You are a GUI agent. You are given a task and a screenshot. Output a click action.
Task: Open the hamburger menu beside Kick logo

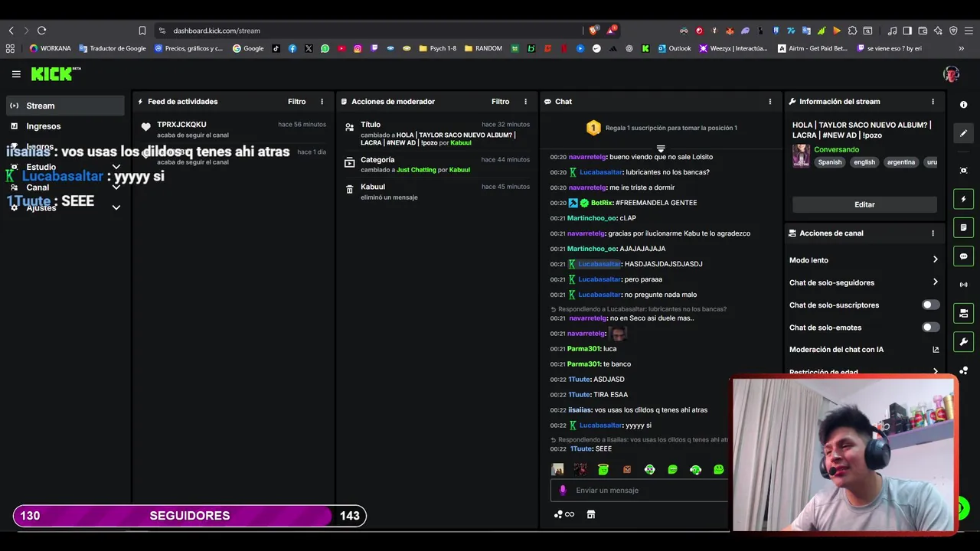[x=16, y=74]
